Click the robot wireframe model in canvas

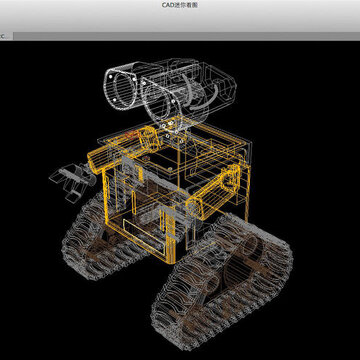171,204
